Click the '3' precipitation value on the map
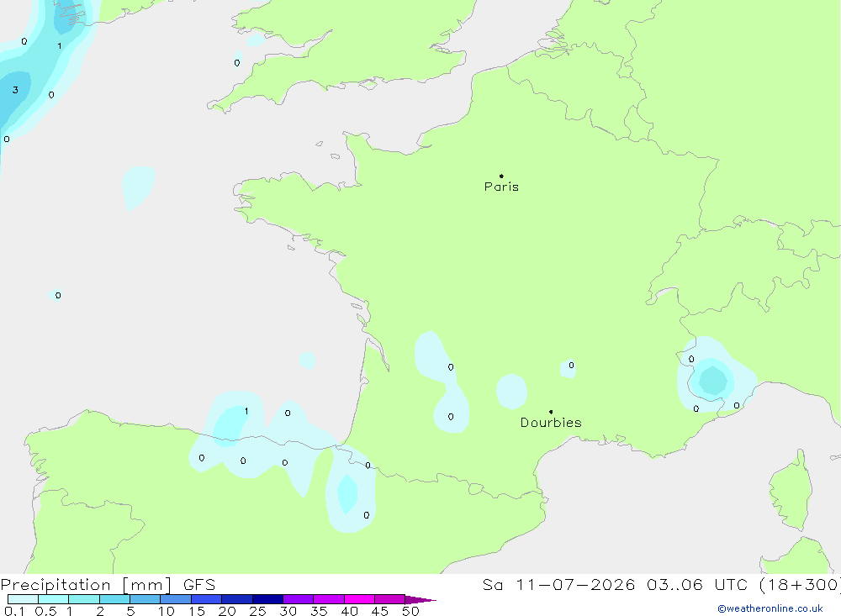Image resolution: width=841 pixels, height=616 pixels. point(15,90)
